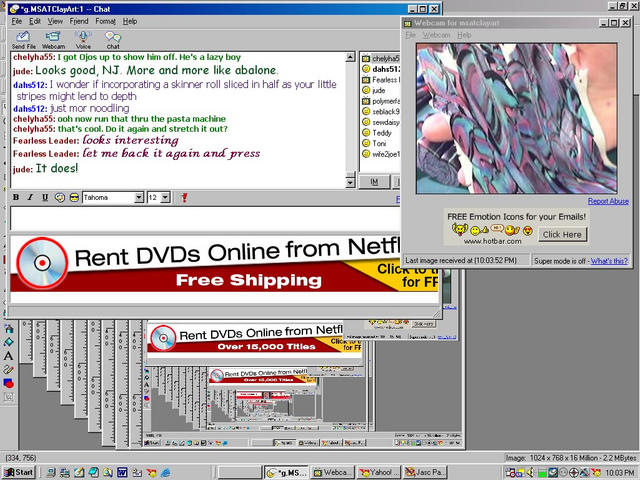Select the bottom Object Selector tool icon

pos(9,397)
